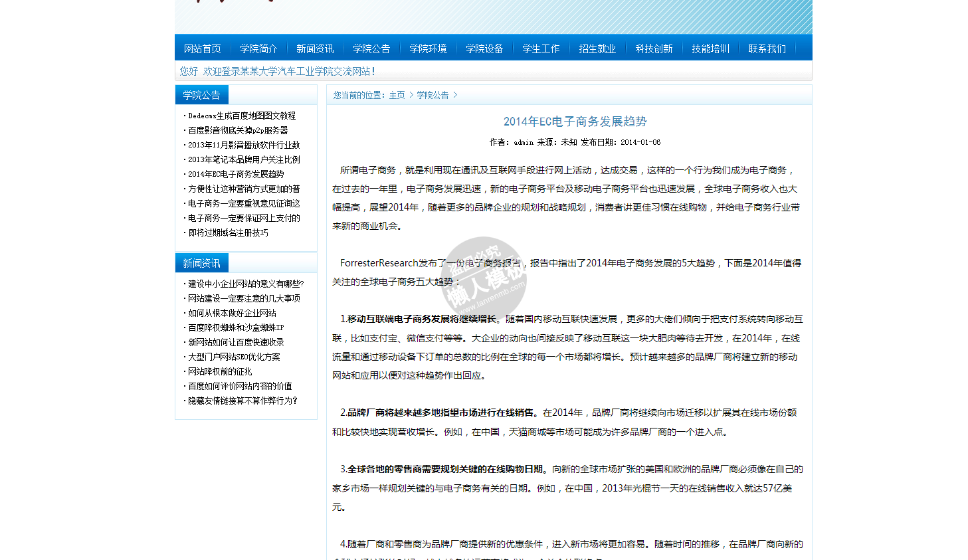Open the 2013年笔记本品牌用户关注比例 sidebar link
Image resolution: width=968 pixels, height=560 pixels.
244,159
